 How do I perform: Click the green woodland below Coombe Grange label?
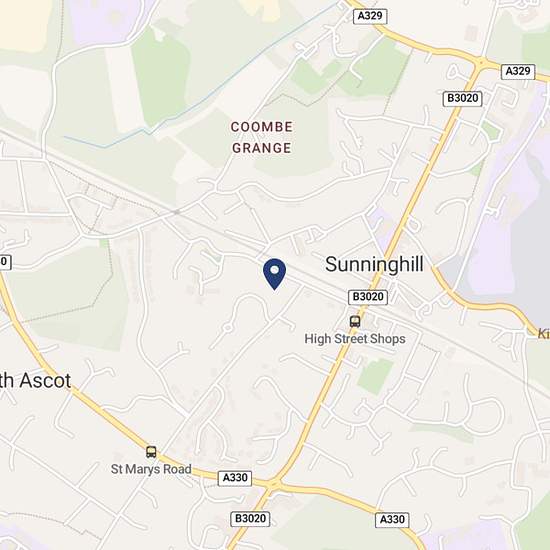click(x=293, y=163)
